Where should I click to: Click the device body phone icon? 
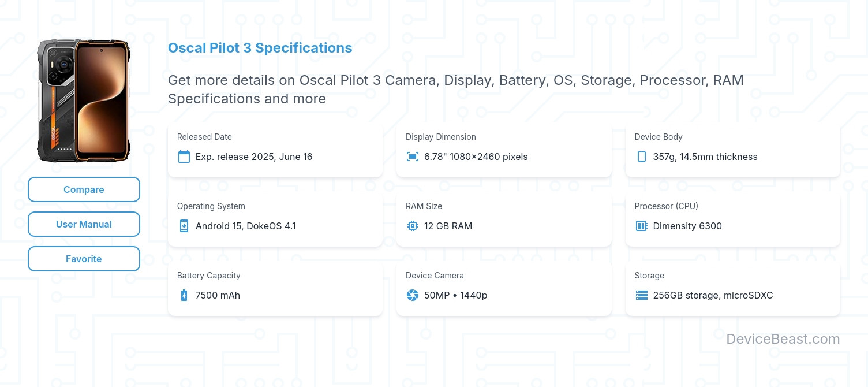641,157
